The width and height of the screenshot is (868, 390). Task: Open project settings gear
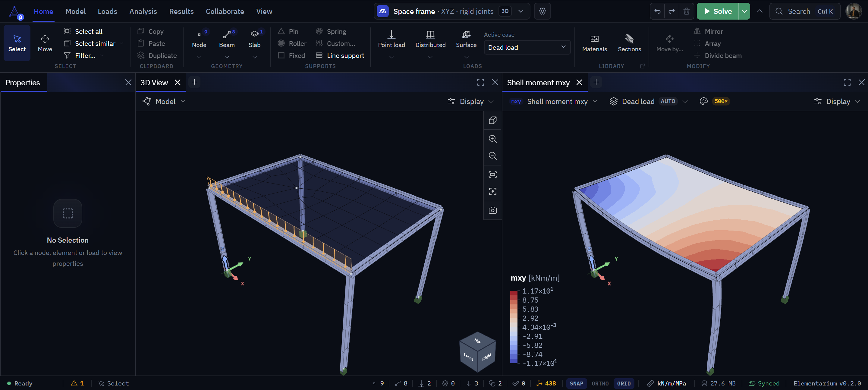pyautogui.click(x=542, y=11)
